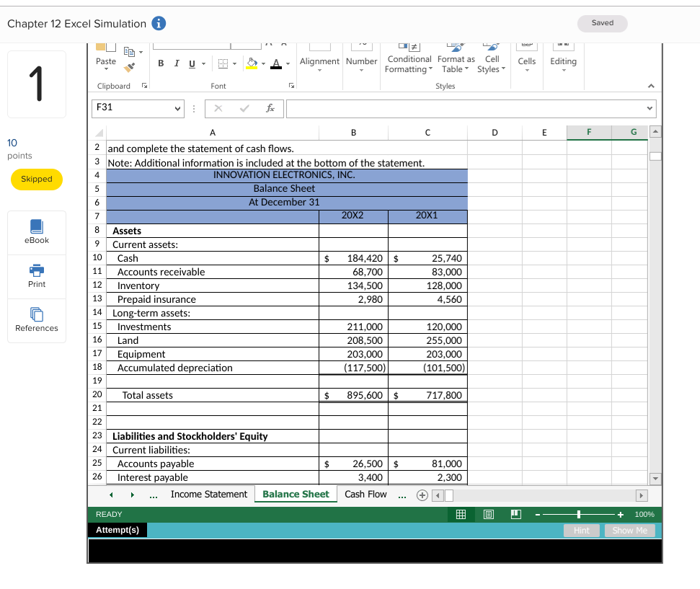Select the Normal view icon
This screenshot has width=700, height=589.
click(460, 513)
